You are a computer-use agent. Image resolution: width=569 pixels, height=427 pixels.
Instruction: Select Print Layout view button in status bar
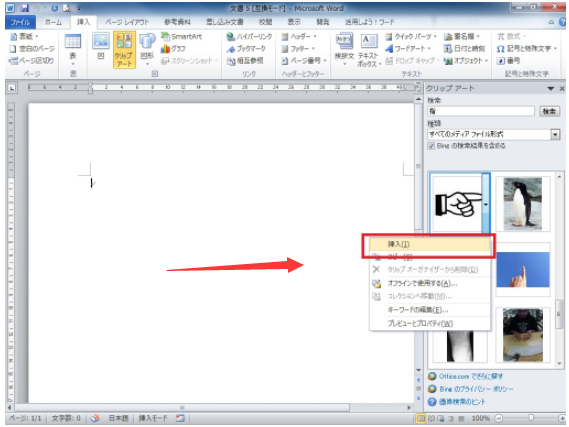pos(421,418)
